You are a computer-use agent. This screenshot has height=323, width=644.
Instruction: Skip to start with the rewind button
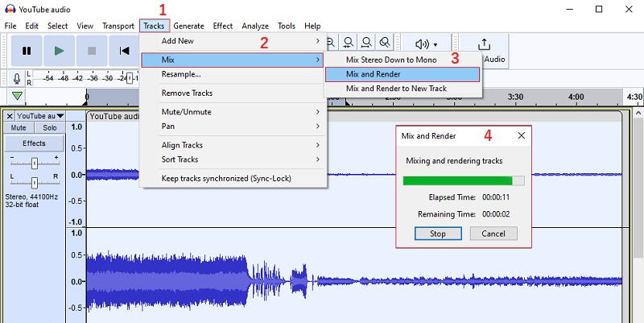tap(124, 51)
